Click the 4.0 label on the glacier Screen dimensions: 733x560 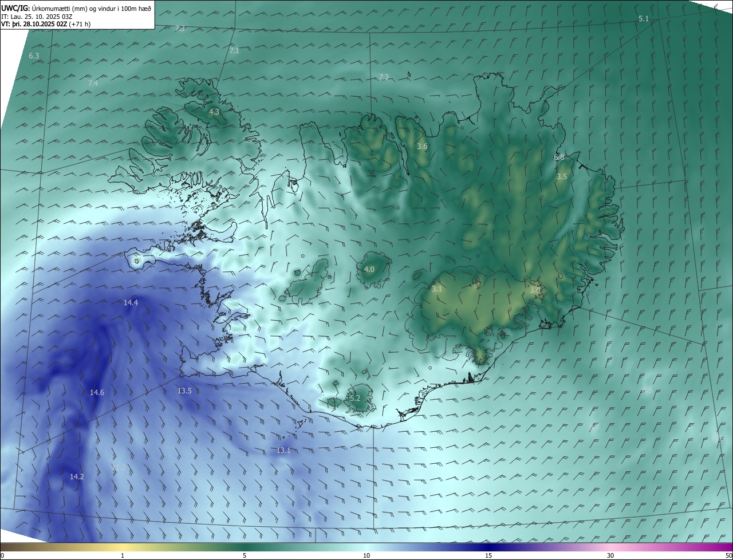click(x=369, y=269)
